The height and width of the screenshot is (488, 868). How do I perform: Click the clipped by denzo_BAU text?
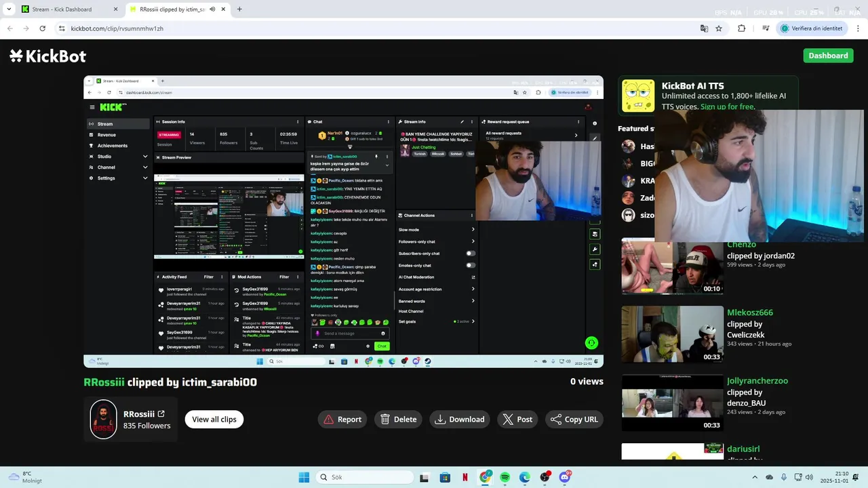[x=746, y=398]
